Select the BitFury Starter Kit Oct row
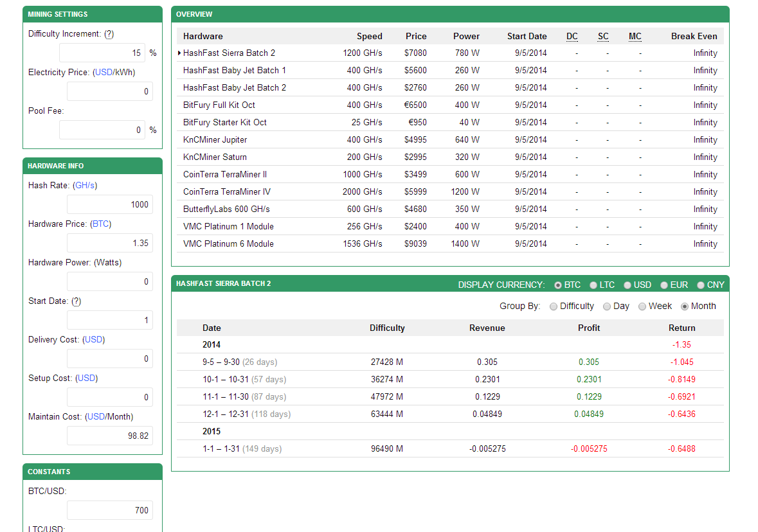Screen dimensions: 758x532 click(x=450, y=123)
